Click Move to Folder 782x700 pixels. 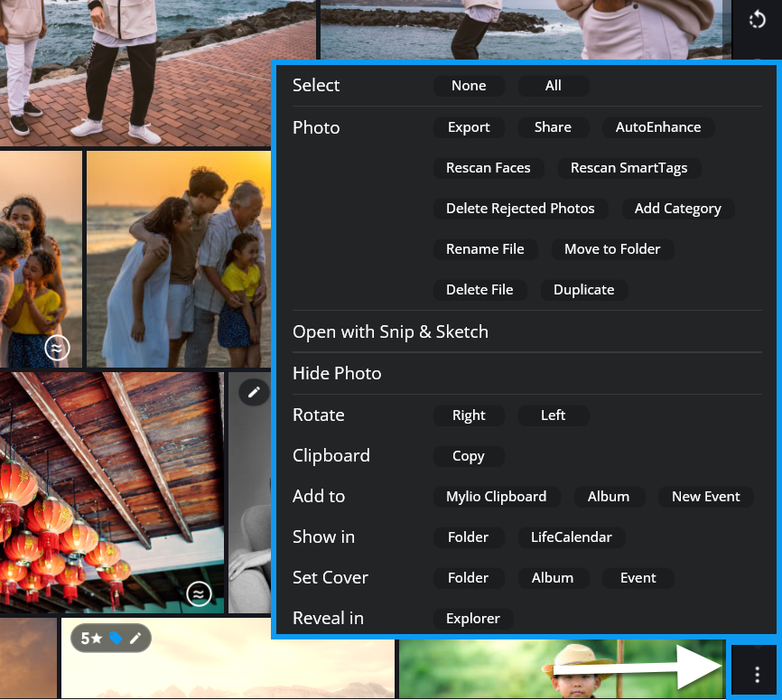coord(612,249)
